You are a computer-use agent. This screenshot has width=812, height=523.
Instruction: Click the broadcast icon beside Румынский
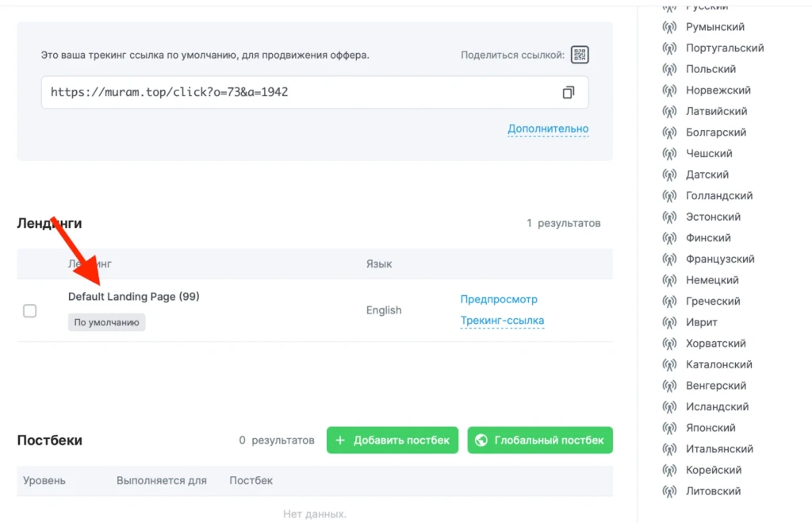coord(669,27)
